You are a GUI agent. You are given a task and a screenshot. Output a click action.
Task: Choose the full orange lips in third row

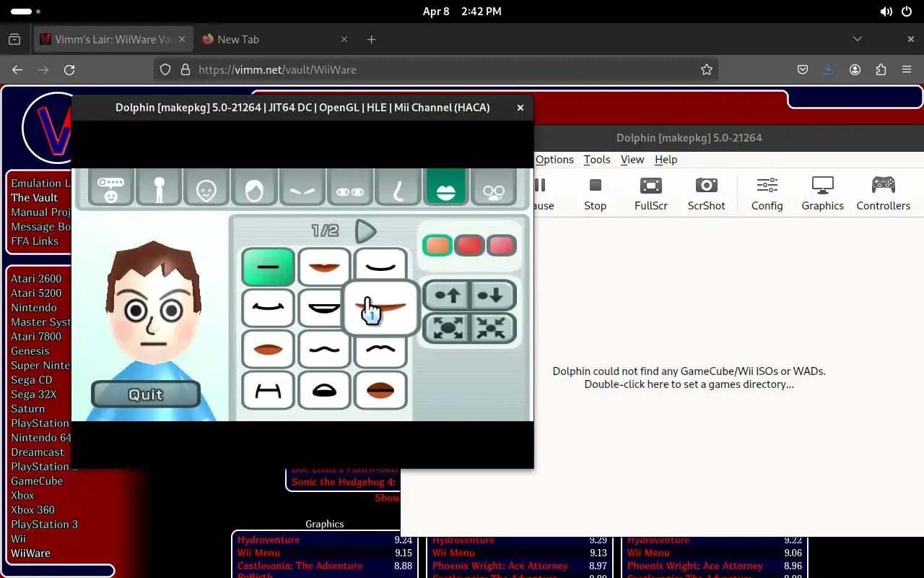click(x=268, y=349)
